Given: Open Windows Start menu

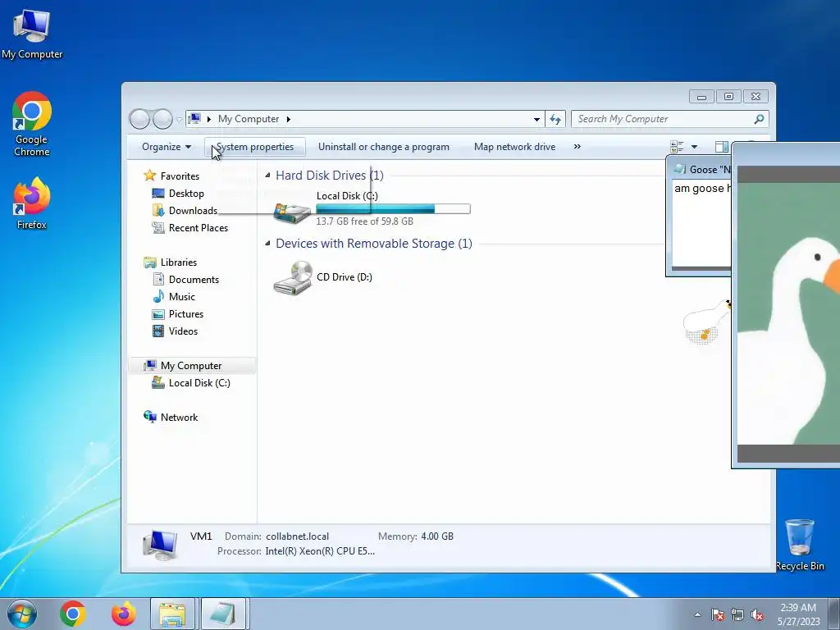Looking at the screenshot, I should coord(22,614).
